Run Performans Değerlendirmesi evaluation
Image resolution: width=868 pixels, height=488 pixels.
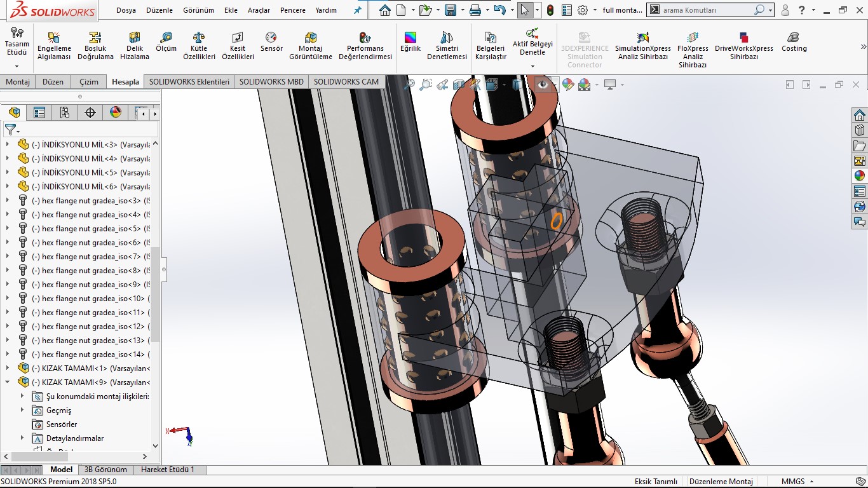(x=365, y=46)
